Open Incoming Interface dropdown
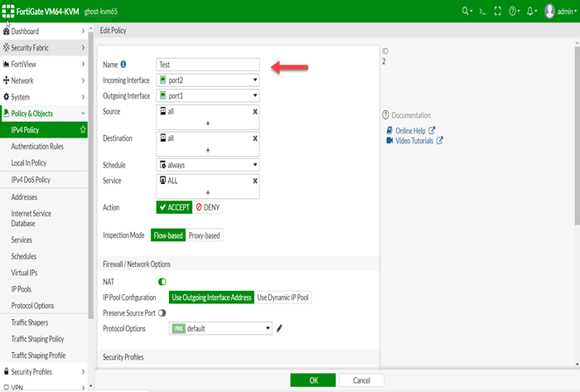This screenshot has width=580, height=392. 208,80
